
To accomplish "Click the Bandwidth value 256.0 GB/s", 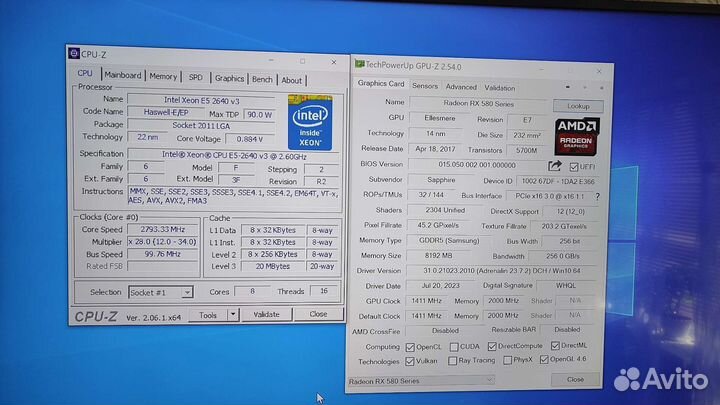I will point(563,256).
